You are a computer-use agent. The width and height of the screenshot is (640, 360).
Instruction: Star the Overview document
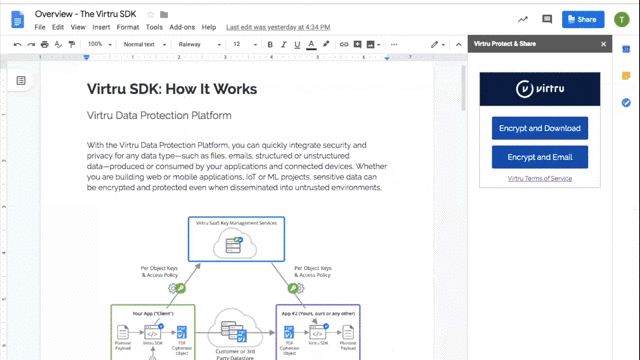point(150,15)
